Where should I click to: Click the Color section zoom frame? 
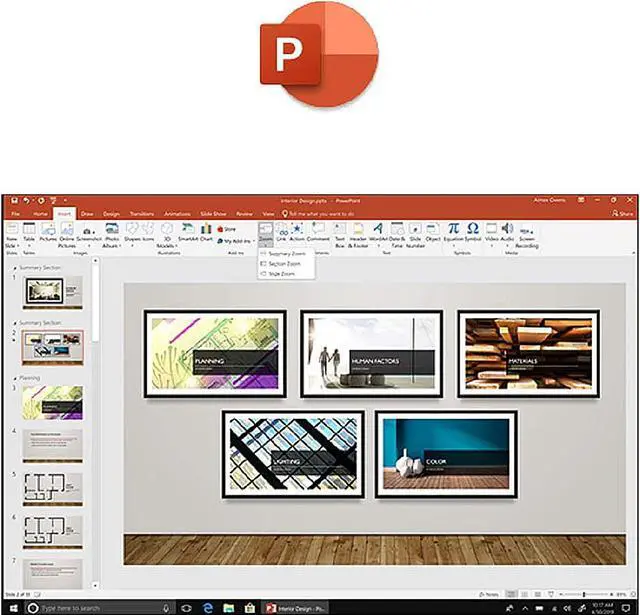[x=446, y=454]
